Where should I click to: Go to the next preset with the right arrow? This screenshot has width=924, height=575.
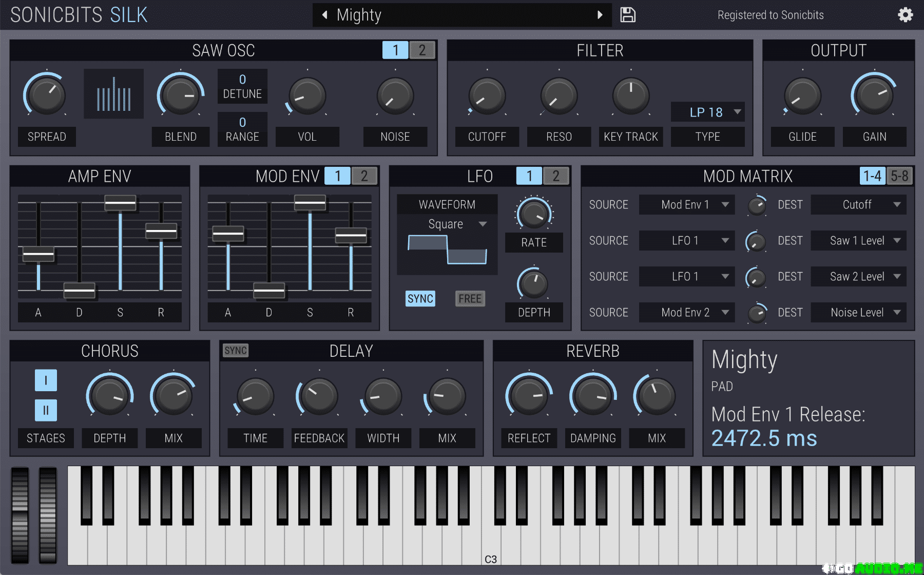600,15
